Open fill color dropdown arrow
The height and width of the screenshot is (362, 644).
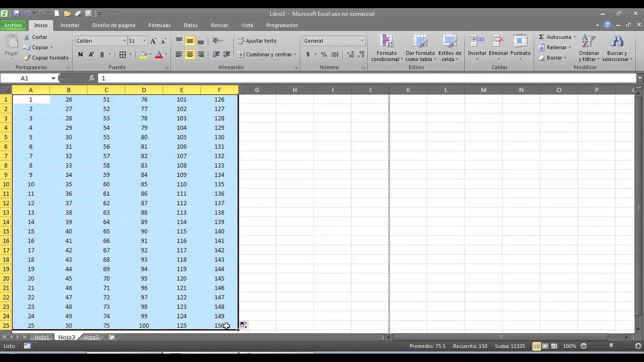pos(150,54)
